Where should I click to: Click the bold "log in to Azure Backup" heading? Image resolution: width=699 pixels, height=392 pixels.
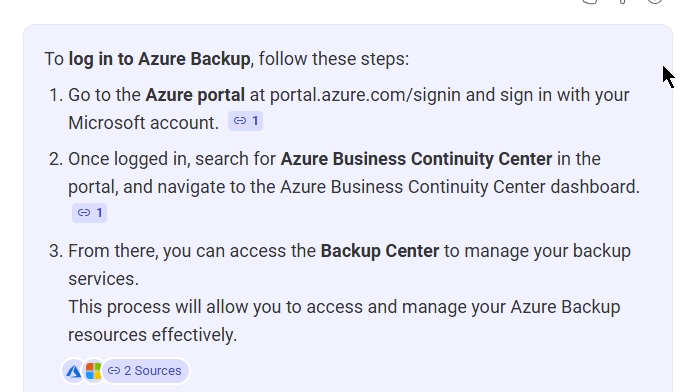point(159,59)
